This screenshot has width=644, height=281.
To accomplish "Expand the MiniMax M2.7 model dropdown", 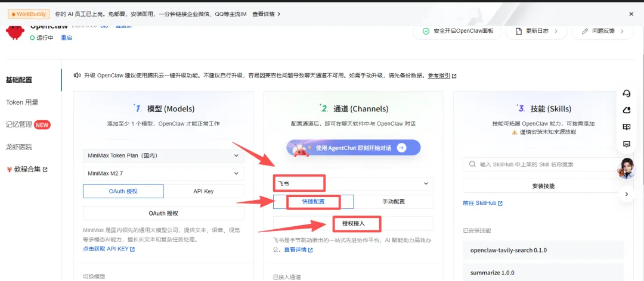I will click(x=163, y=173).
